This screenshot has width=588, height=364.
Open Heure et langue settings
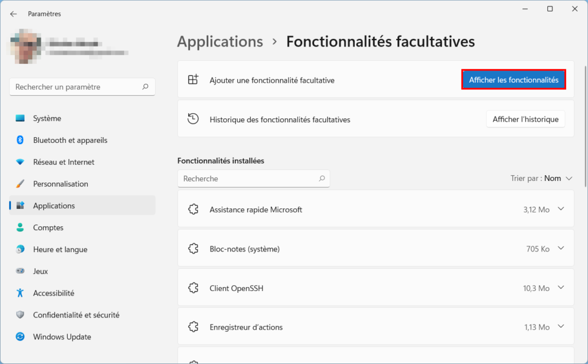coord(82,249)
